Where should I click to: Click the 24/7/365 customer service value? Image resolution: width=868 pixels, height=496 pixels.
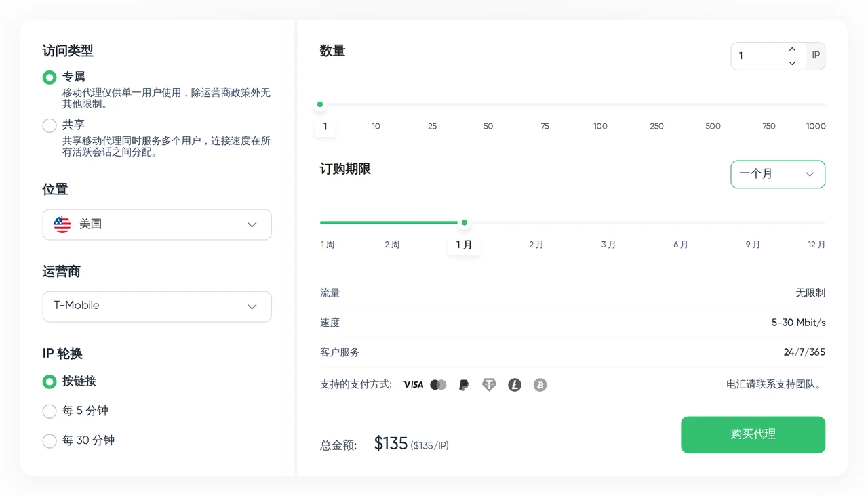[x=804, y=352]
